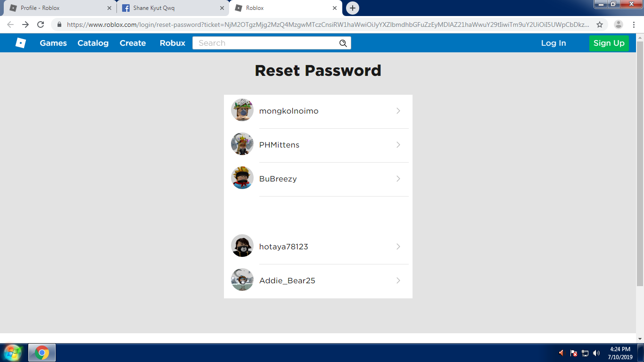The height and width of the screenshot is (362, 644).
Task: Open the Windows Start menu
Action: (x=12, y=353)
